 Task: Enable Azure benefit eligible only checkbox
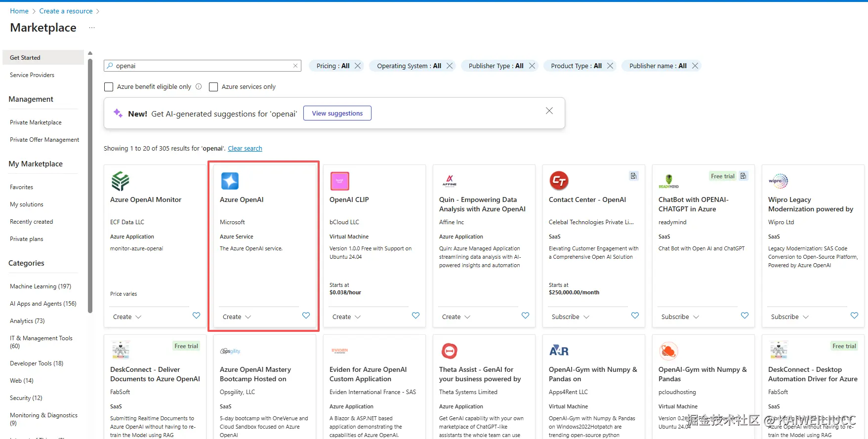coord(109,87)
